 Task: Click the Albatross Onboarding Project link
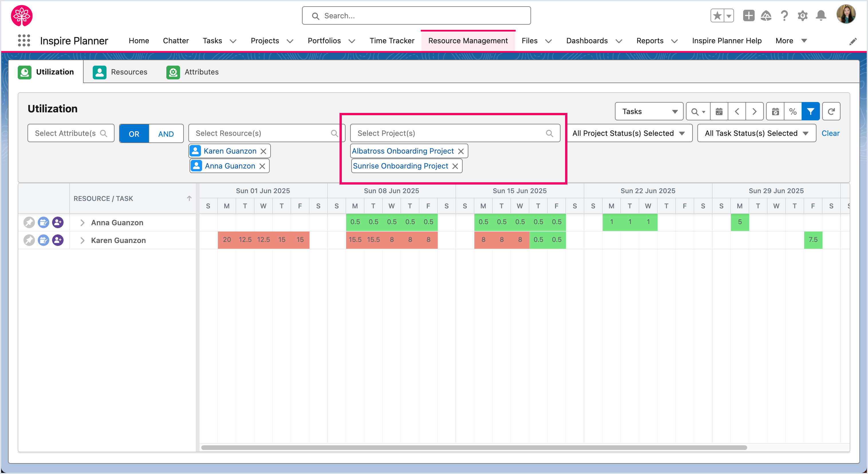[403, 151]
